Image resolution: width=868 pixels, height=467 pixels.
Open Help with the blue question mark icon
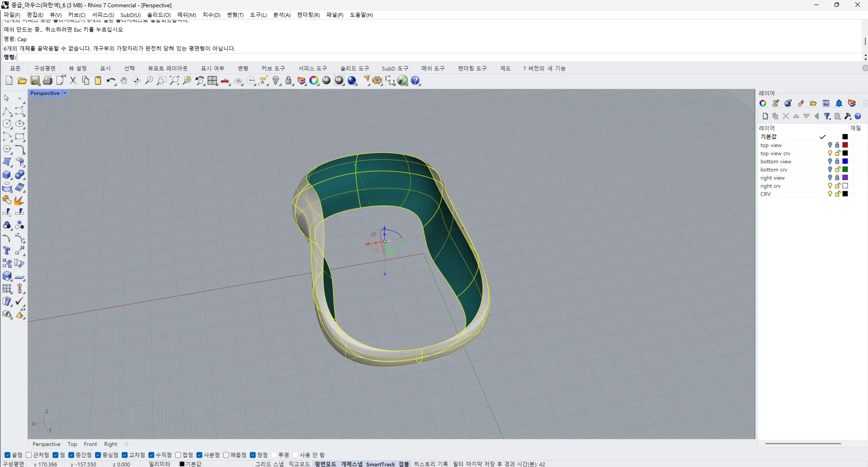416,81
